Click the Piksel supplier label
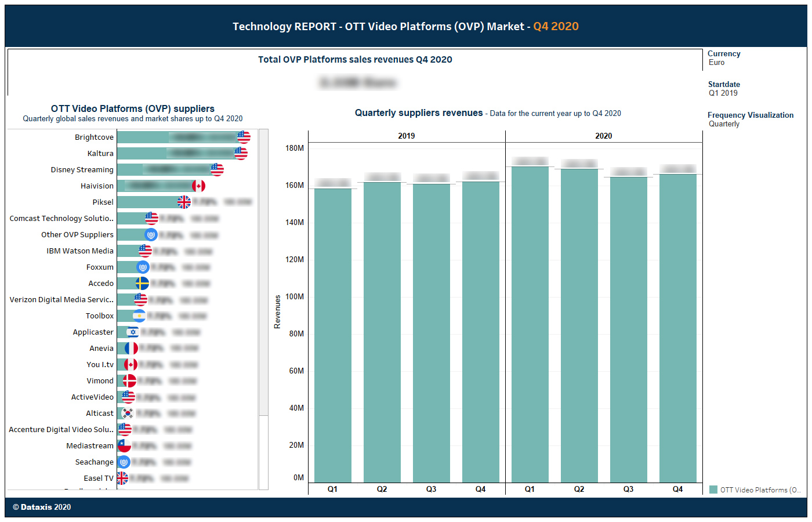 (x=103, y=202)
